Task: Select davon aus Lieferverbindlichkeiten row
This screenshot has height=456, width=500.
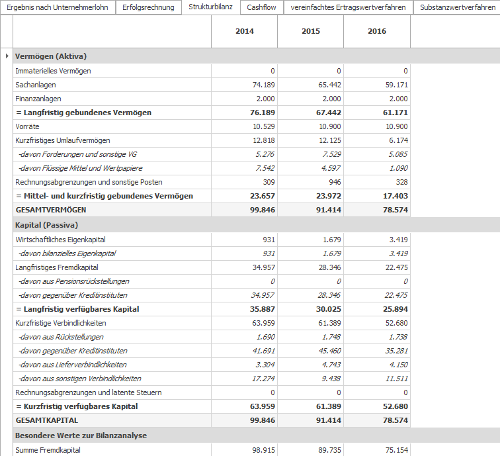Action: (x=73, y=365)
